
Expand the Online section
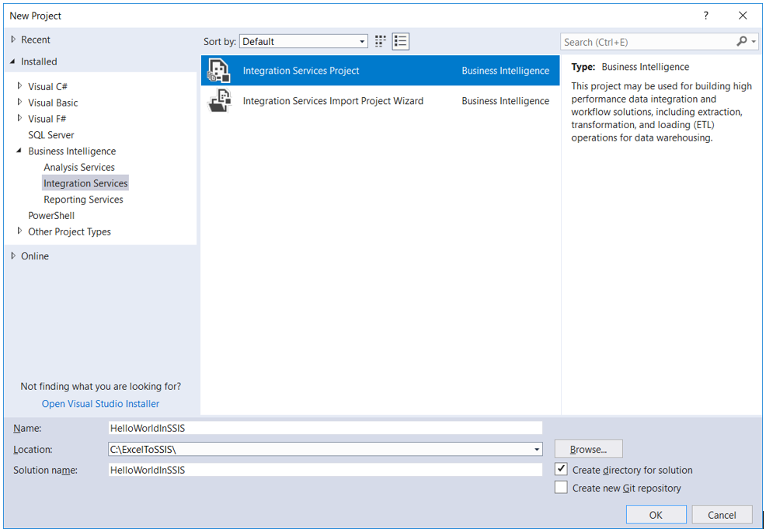[13, 256]
